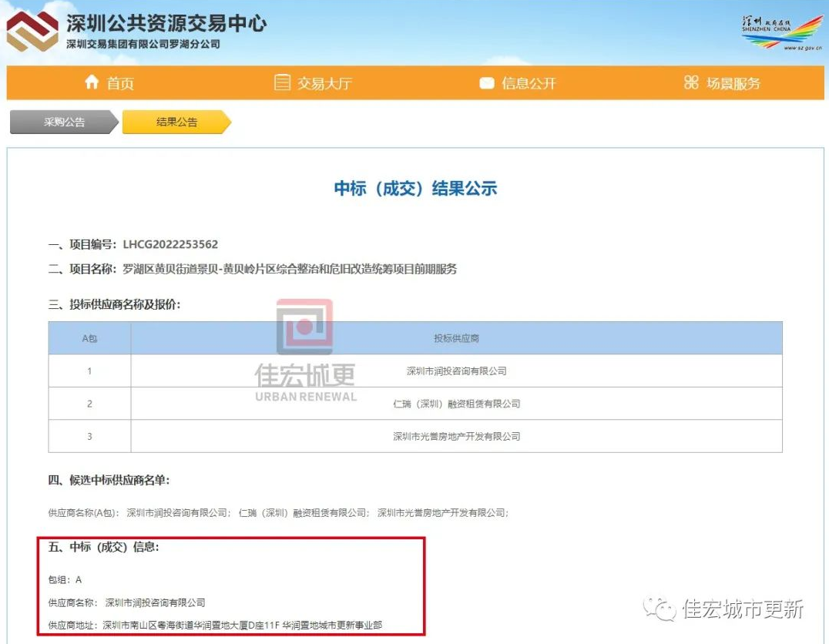This screenshot has width=829, height=644.
Task: Go to the 信息公开 menu label
Action: pos(529,83)
